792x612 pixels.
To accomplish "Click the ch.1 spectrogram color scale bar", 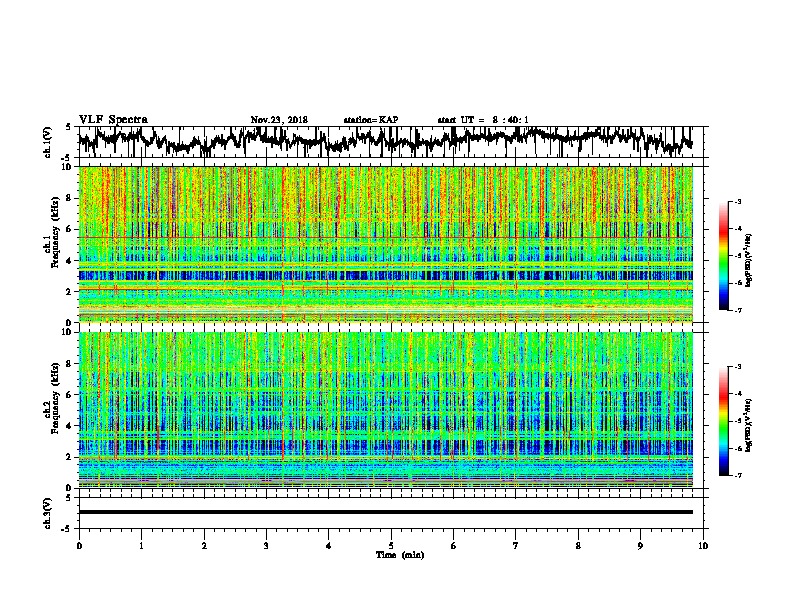I will pyautogui.click(x=723, y=256).
